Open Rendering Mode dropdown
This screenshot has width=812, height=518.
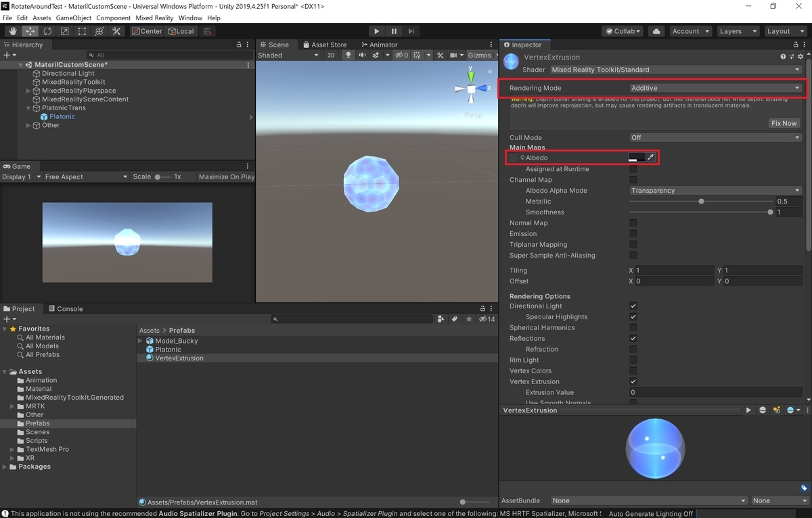point(715,88)
